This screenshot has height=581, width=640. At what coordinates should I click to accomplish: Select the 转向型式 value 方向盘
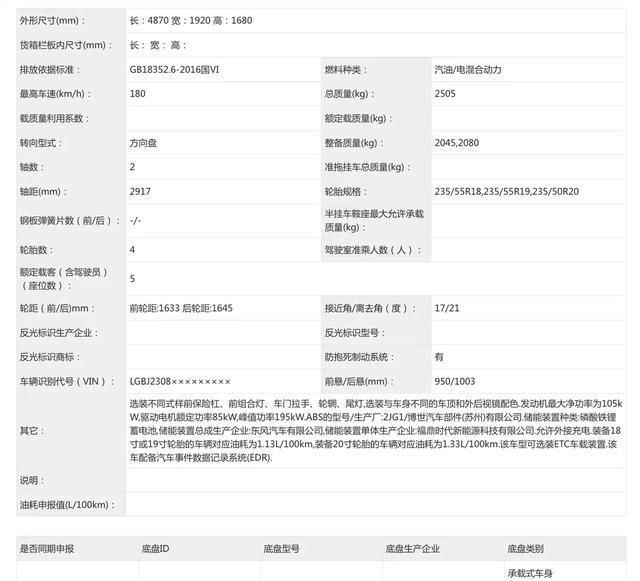coord(143,143)
